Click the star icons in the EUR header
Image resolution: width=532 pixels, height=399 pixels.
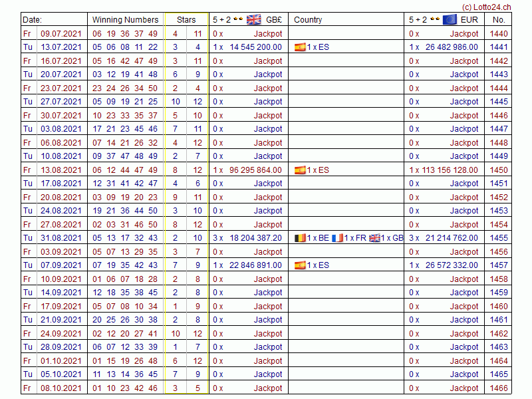pos(434,19)
